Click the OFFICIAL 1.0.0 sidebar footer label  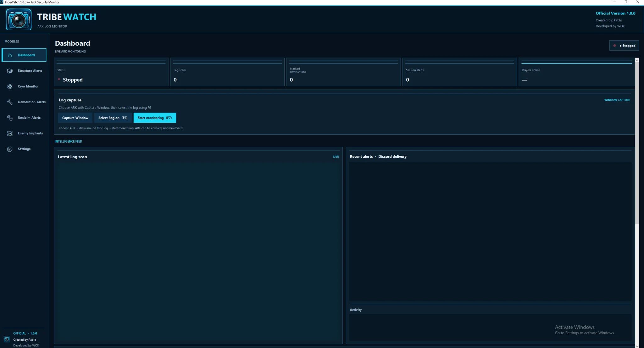coord(25,333)
